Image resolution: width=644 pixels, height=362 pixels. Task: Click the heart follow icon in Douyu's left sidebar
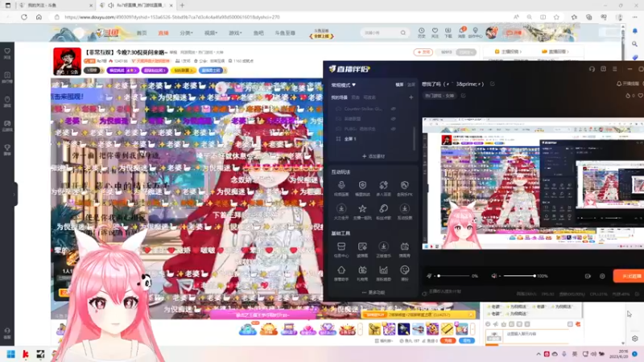7,53
